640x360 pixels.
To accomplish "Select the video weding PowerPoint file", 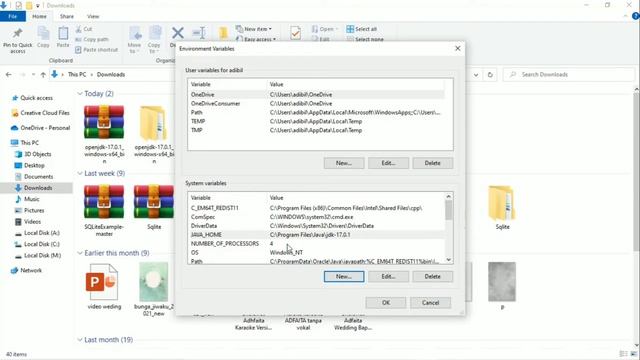I will 104,287.
